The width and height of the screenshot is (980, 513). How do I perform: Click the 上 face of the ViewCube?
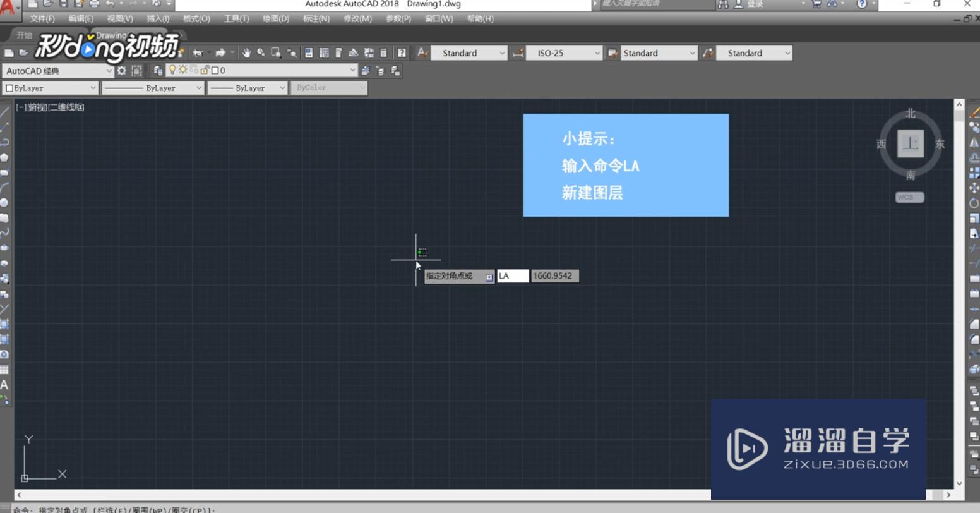pyautogui.click(x=910, y=143)
